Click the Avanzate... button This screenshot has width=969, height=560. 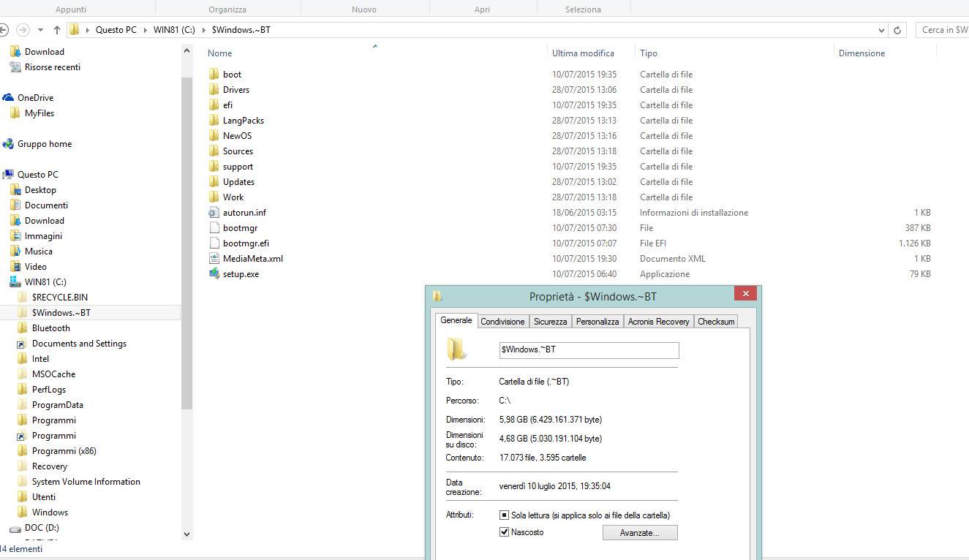click(x=639, y=533)
